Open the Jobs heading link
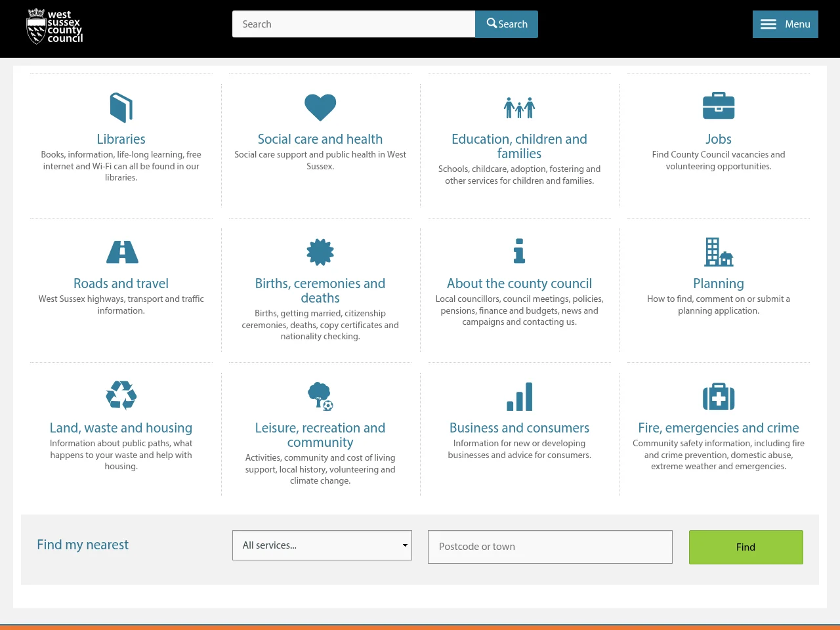 coord(719,139)
